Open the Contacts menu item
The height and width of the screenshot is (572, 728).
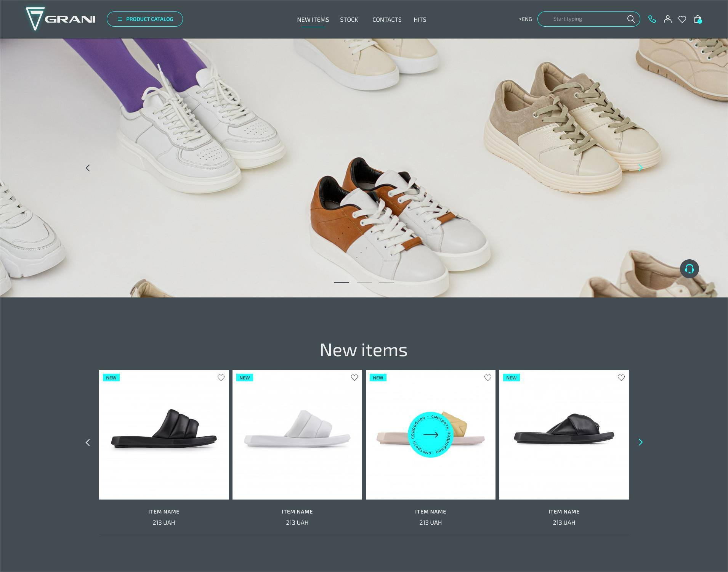[x=387, y=19]
